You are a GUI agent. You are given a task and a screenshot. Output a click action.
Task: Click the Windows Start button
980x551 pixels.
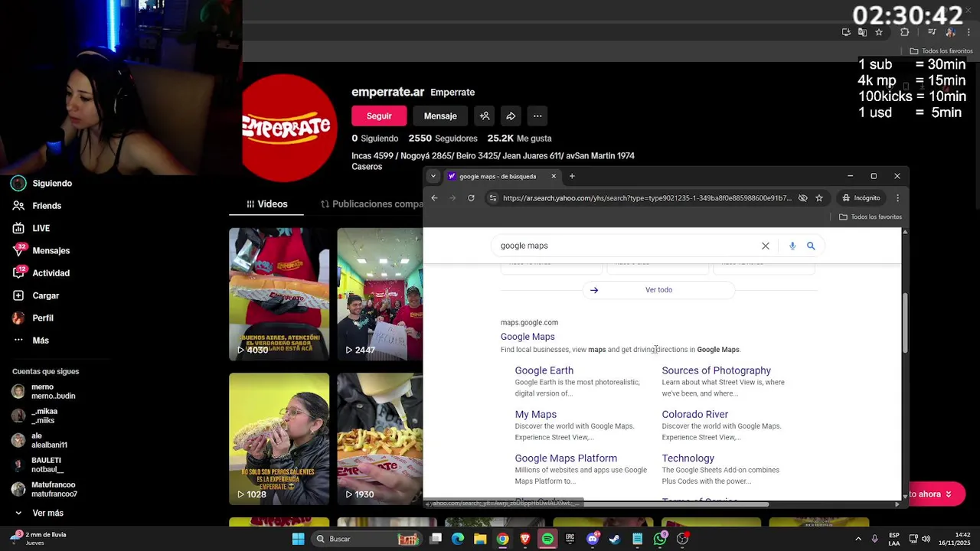click(x=298, y=539)
